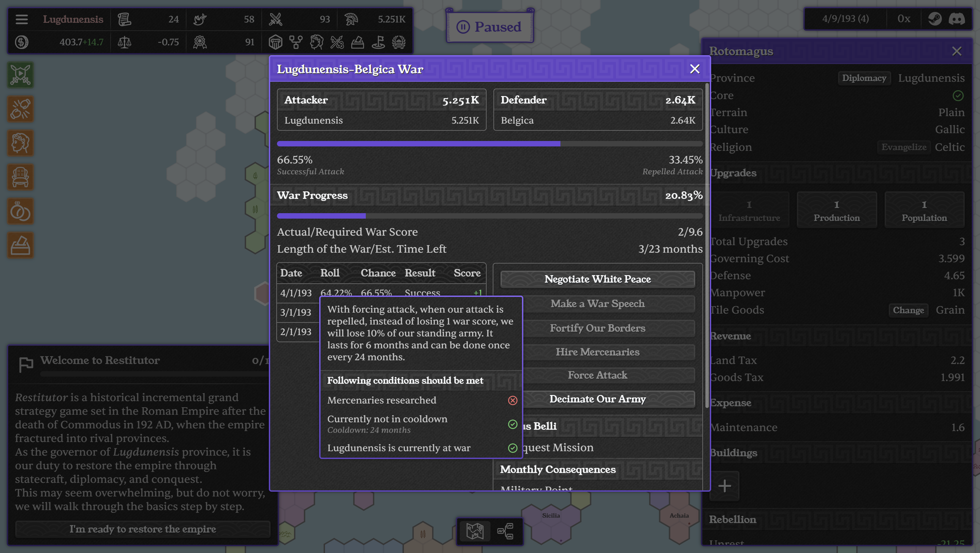Open the laurel head ruler icon in top bar

[x=316, y=42]
